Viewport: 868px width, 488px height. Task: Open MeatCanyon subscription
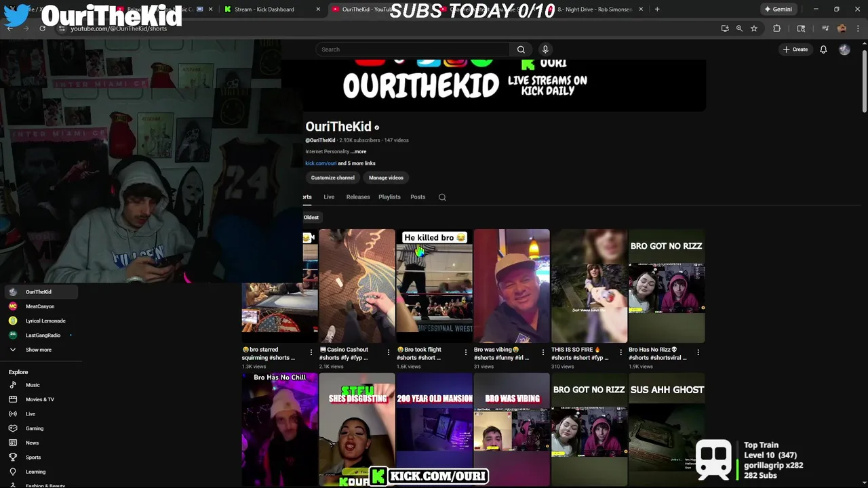coord(41,306)
